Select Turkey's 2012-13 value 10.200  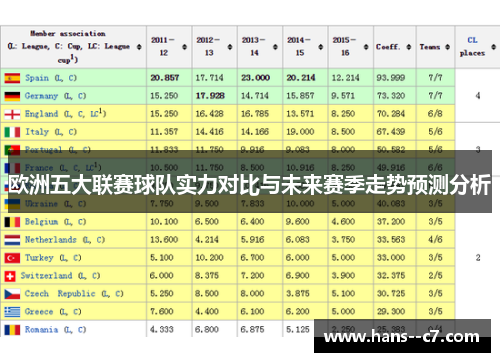pyautogui.click(x=215, y=258)
